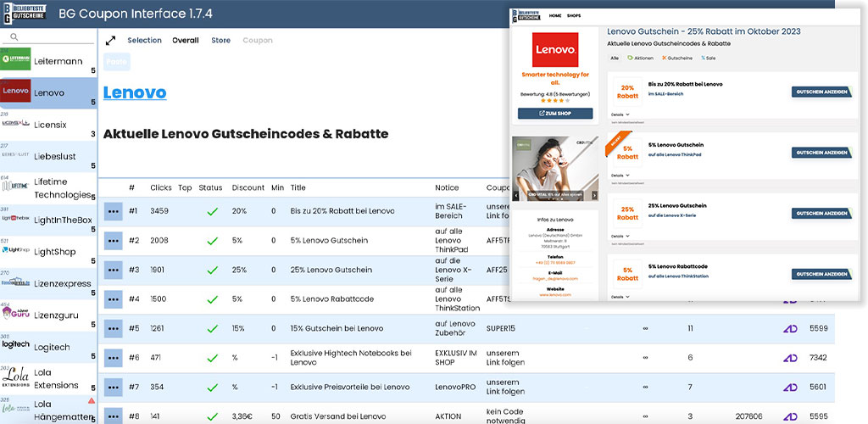This screenshot has height=424, width=868.
Task: Click the AD network icon in row 7342
Action: (790, 358)
